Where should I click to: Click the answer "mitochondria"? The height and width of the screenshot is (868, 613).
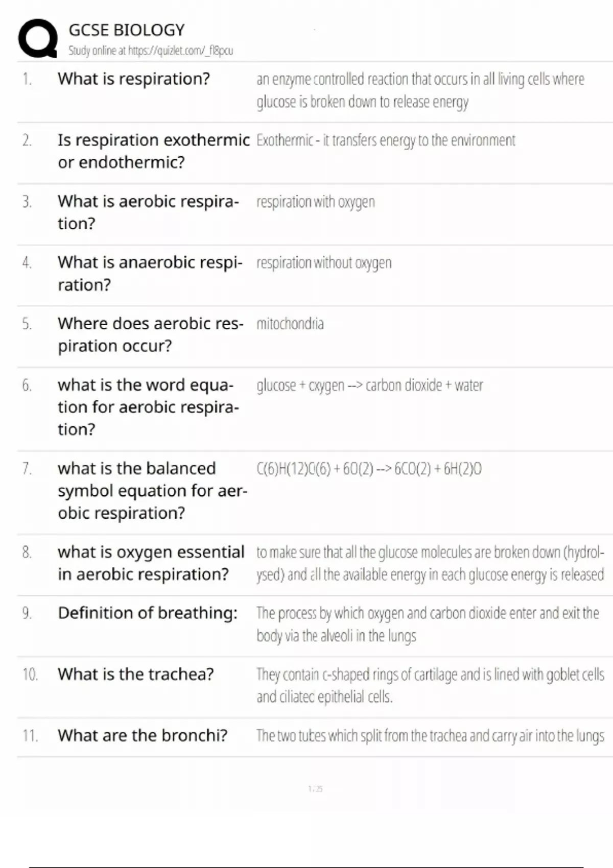(x=290, y=324)
